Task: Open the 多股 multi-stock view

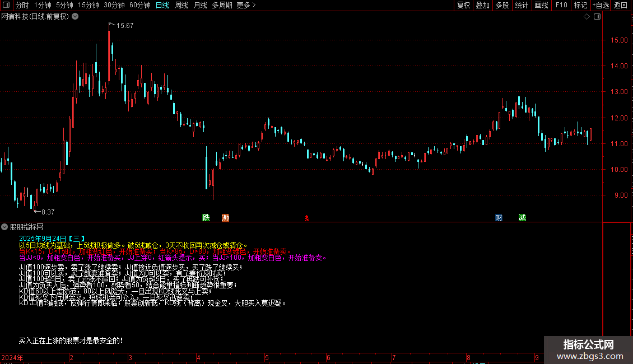Action: click(502, 5)
